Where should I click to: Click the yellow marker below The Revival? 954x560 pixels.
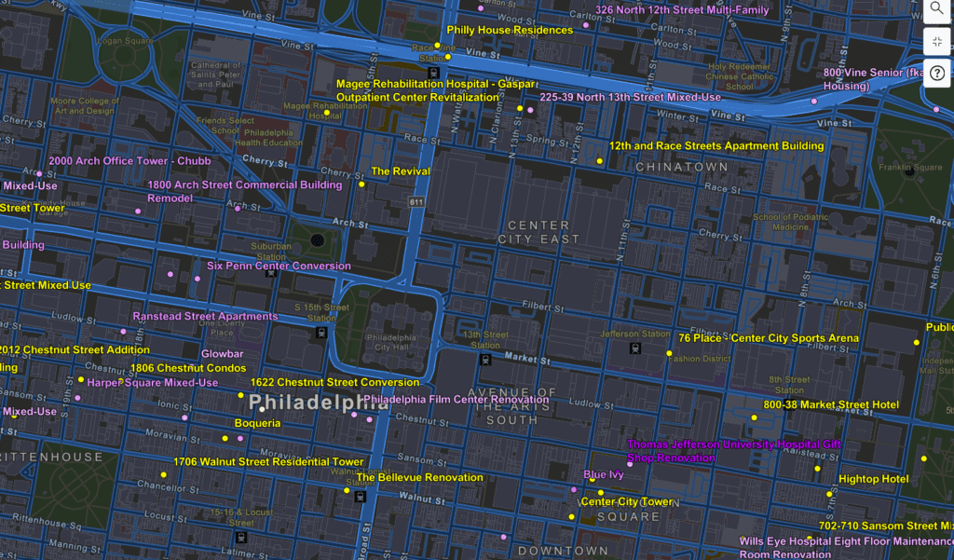click(x=361, y=184)
